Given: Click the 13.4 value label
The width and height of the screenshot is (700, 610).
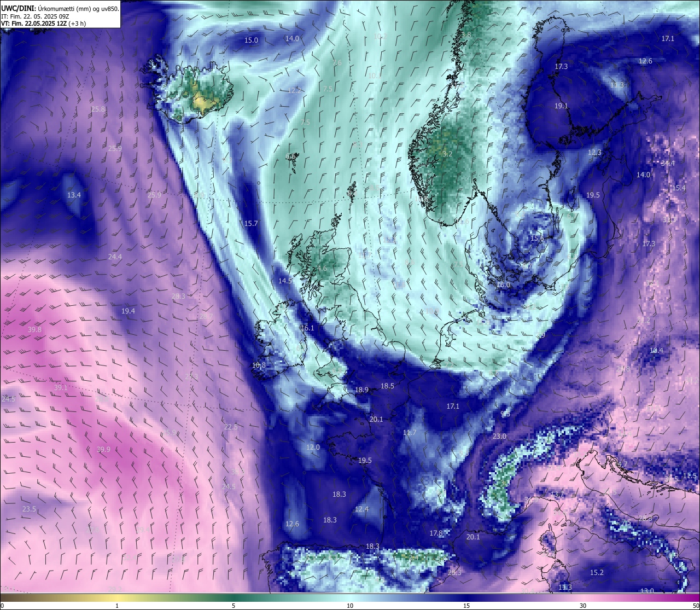Looking at the screenshot, I should click(x=74, y=195).
